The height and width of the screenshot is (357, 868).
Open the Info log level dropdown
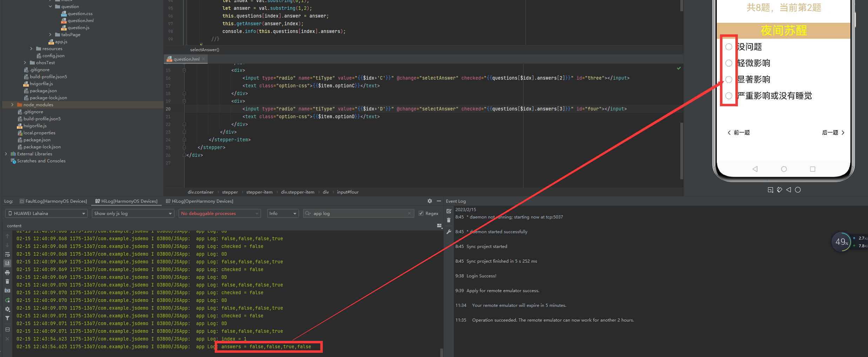[x=283, y=213]
